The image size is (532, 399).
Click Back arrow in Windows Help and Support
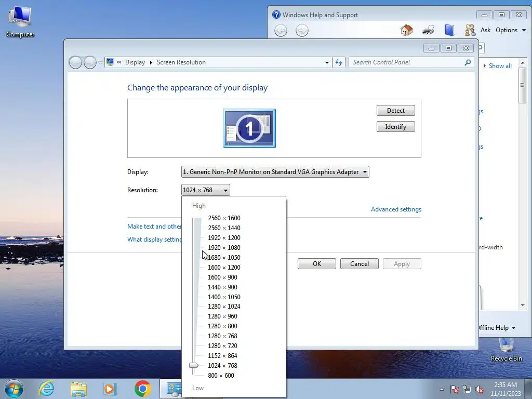point(281,31)
